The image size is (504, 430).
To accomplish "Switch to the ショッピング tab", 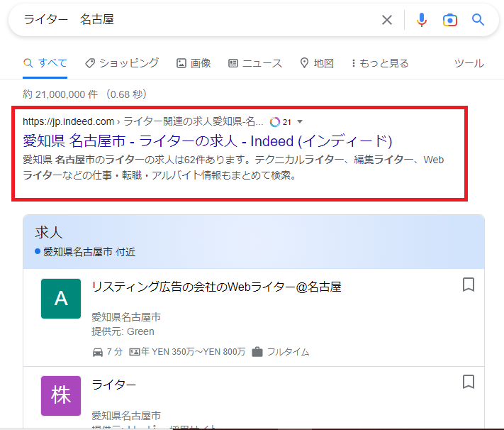I will tap(122, 63).
